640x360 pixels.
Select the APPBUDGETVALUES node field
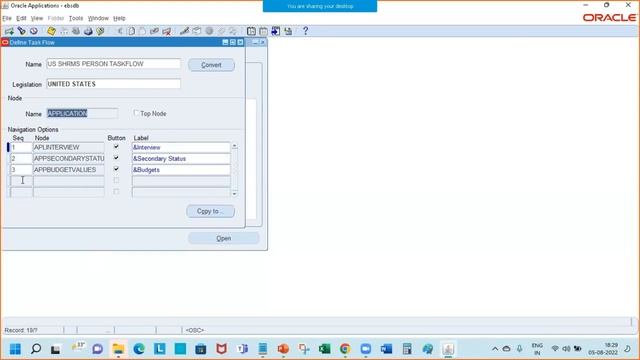[x=69, y=170]
